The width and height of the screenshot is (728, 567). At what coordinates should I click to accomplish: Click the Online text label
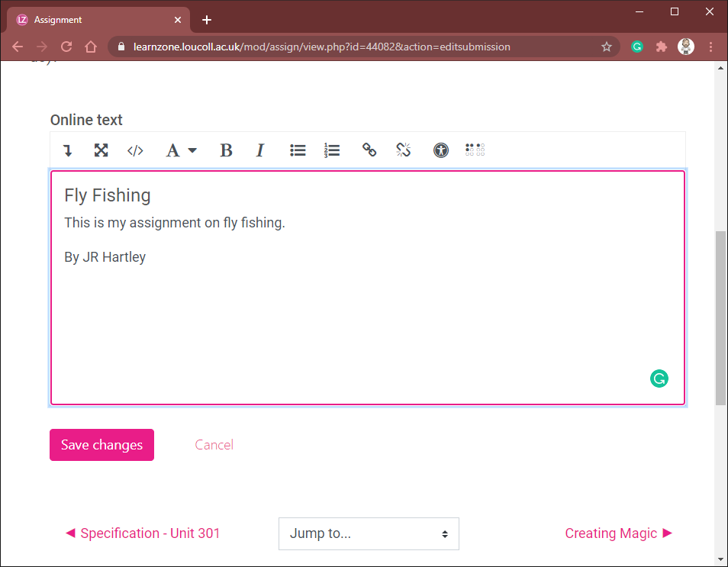(86, 120)
